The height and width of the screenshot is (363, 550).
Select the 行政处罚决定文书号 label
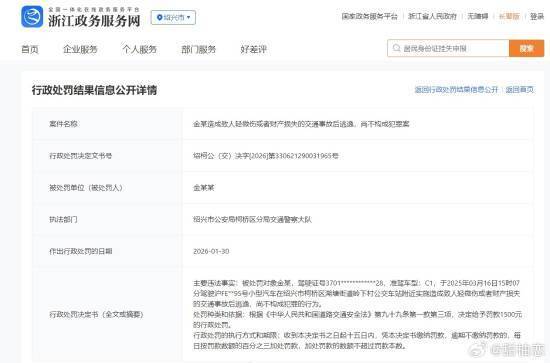pyautogui.click(x=81, y=156)
